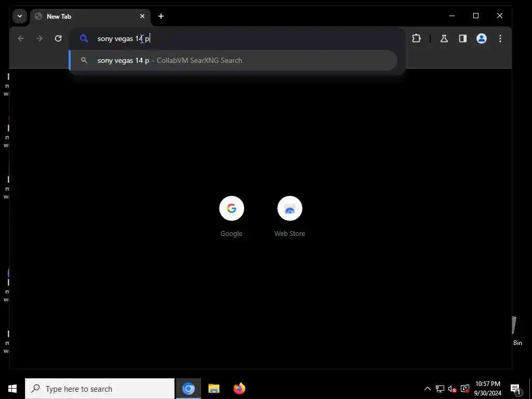Open the clock showing 10:57 PM
Image resolution: width=532 pixels, height=399 pixels.
click(x=487, y=389)
